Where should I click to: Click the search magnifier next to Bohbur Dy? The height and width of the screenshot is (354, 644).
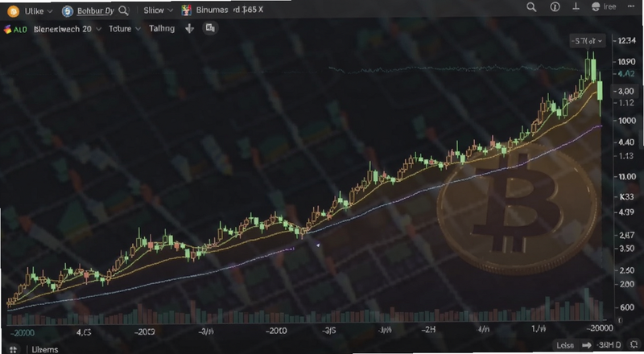pyautogui.click(x=123, y=10)
